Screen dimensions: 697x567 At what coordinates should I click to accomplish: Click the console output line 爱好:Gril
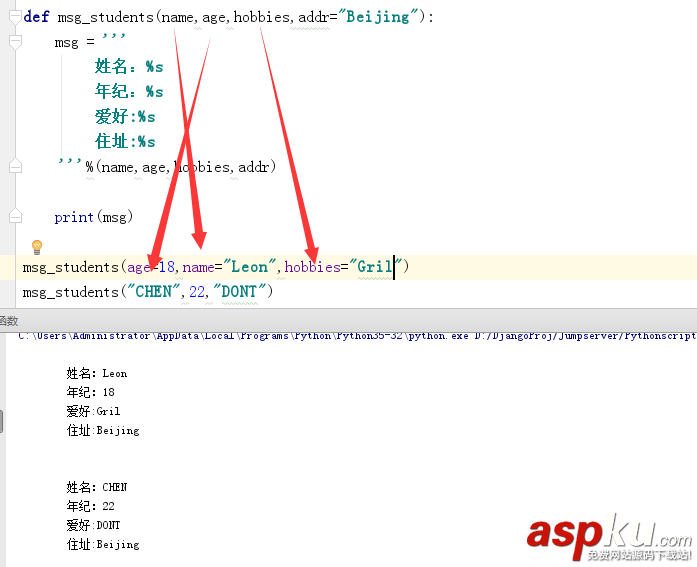point(93,411)
